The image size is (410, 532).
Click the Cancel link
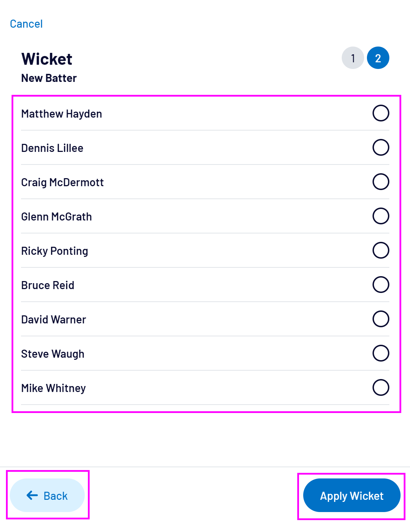[26, 24]
